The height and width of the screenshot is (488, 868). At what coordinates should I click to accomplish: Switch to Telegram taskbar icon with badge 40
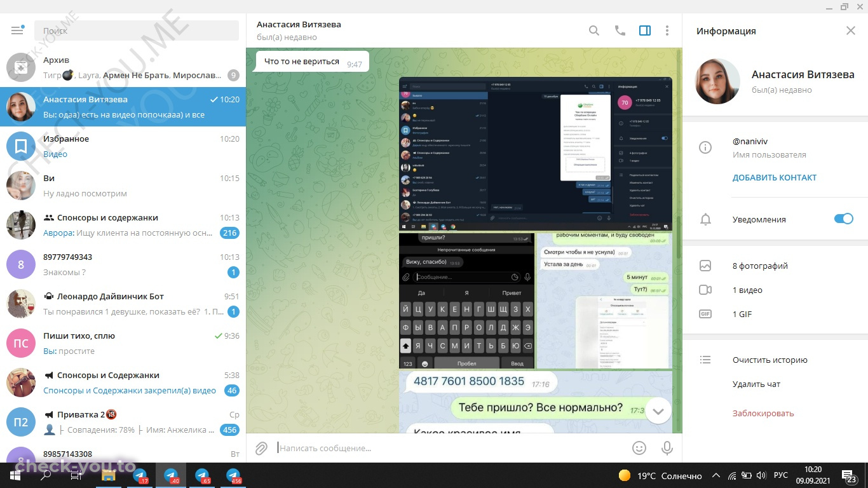[171, 475]
